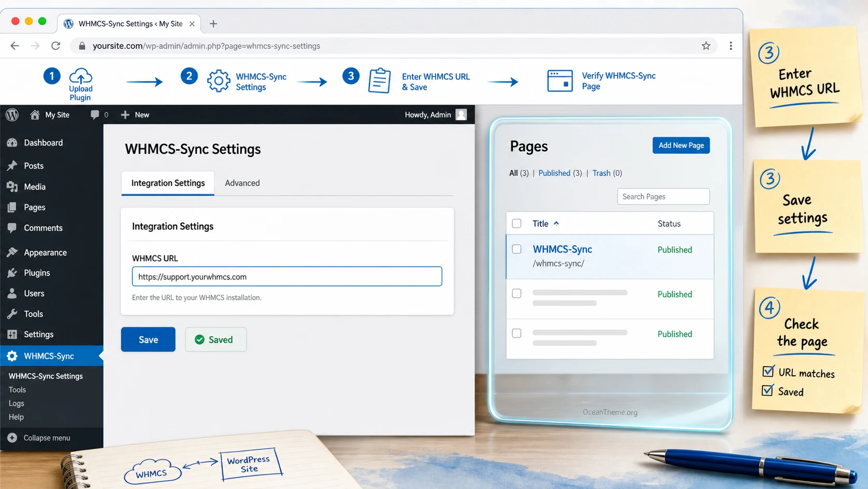
Task: Click the site lock icon in address bar
Action: click(x=82, y=46)
